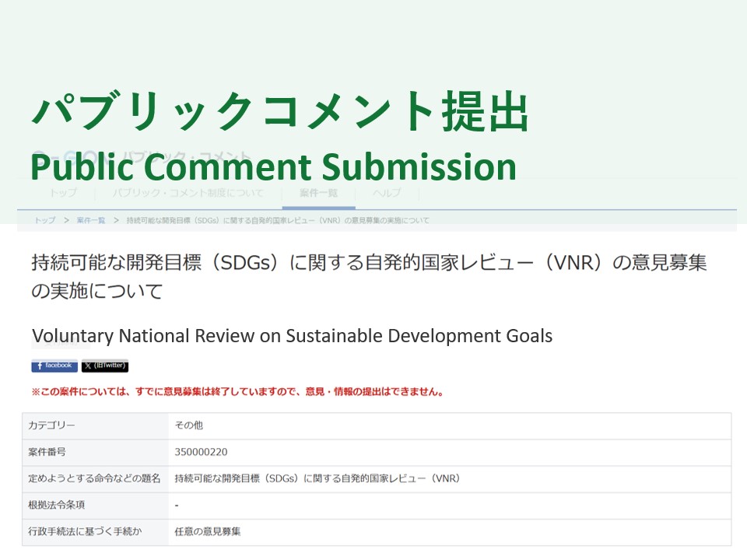Click the red closed-submission notice text

[x=237, y=392]
